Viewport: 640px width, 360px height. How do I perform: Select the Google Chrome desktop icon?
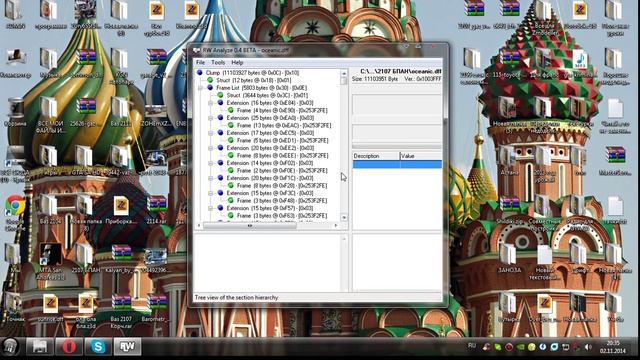point(15,212)
